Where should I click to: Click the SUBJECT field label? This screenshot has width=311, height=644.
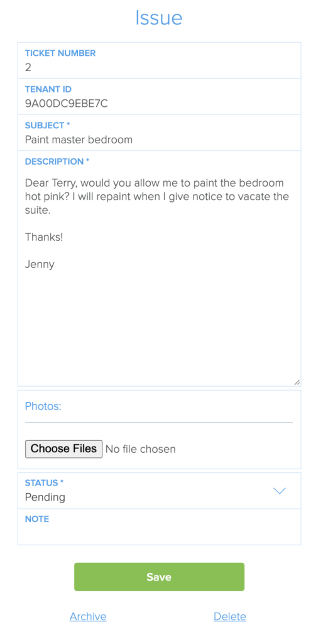[47, 125]
